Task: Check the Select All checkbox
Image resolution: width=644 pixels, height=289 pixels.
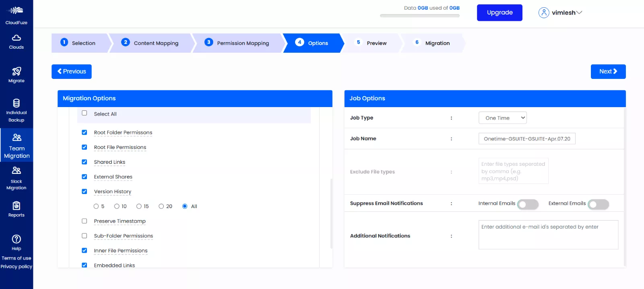Action: [x=85, y=113]
